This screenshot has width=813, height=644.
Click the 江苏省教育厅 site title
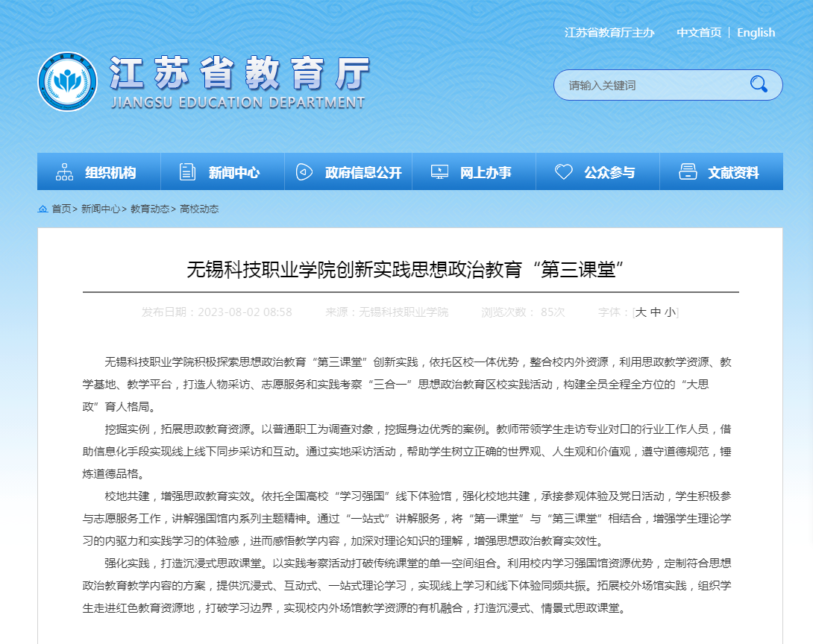pyautogui.click(x=239, y=73)
